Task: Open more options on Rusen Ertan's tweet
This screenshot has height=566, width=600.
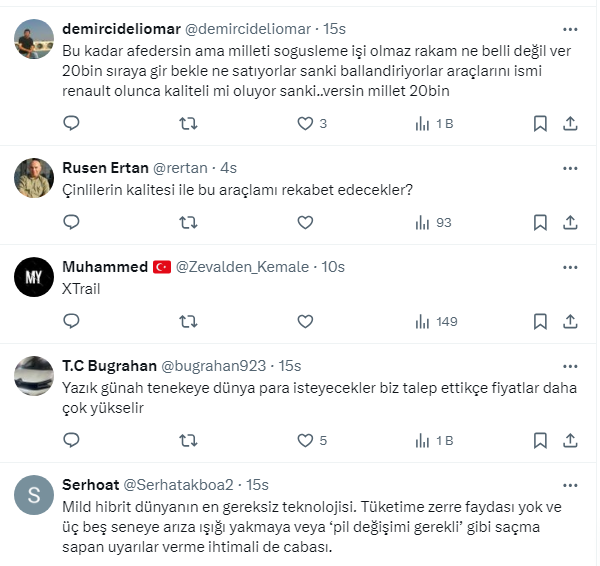Action: 570,168
